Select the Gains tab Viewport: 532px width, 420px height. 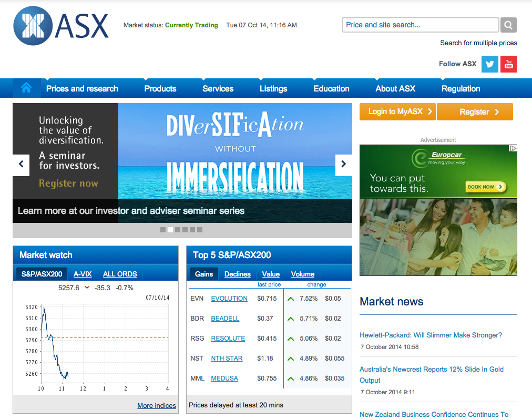pyautogui.click(x=204, y=274)
